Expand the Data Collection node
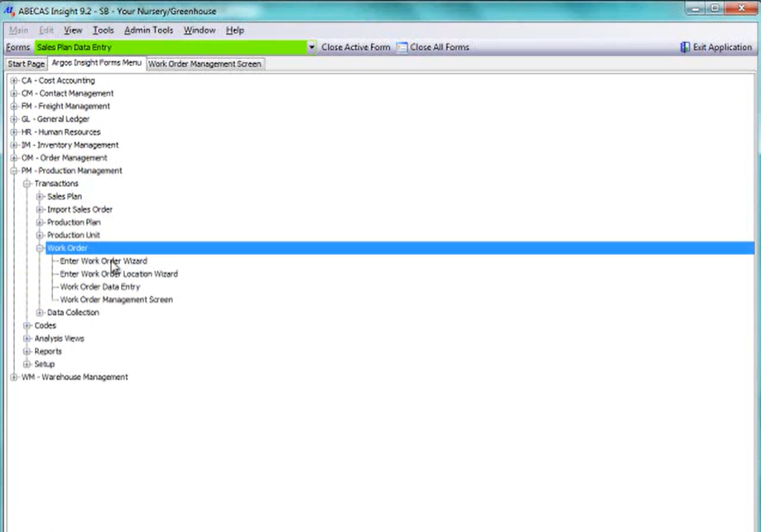This screenshot has width=761, height=532. click(x=39, y=312)
